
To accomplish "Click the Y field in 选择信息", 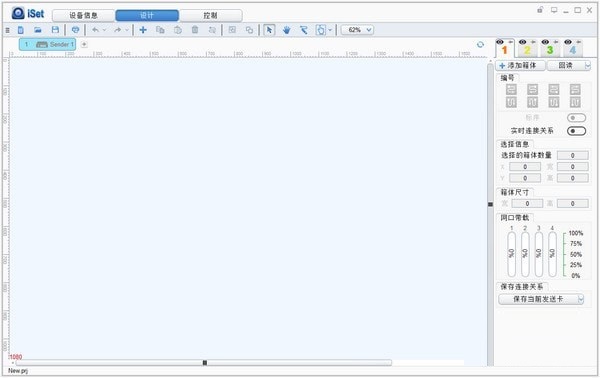I will click(x=525, y=178).
